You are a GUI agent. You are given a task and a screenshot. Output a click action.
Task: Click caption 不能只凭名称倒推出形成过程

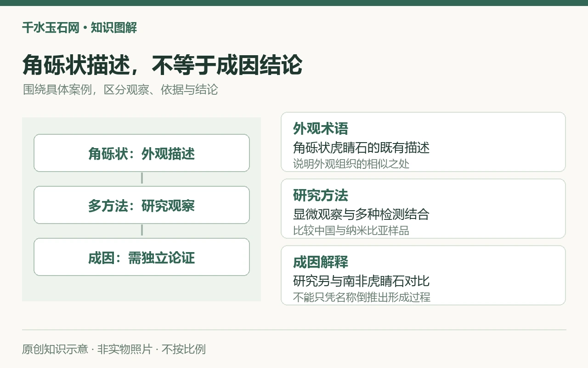(x=362, y=297)
